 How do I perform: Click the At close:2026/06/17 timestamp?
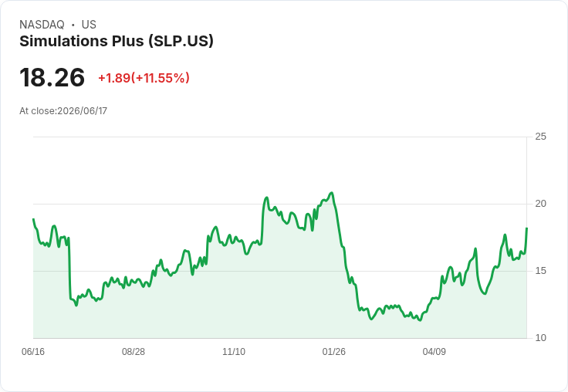tap(63, 111)
